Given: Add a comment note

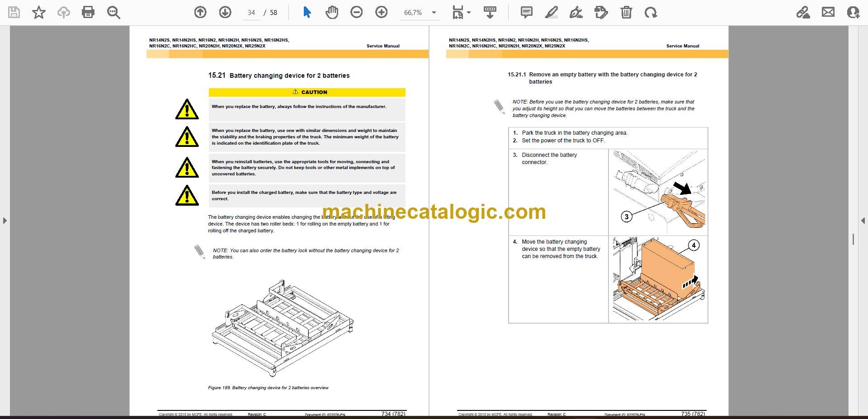Looking at the screenshot, I should tap(526, 13).
